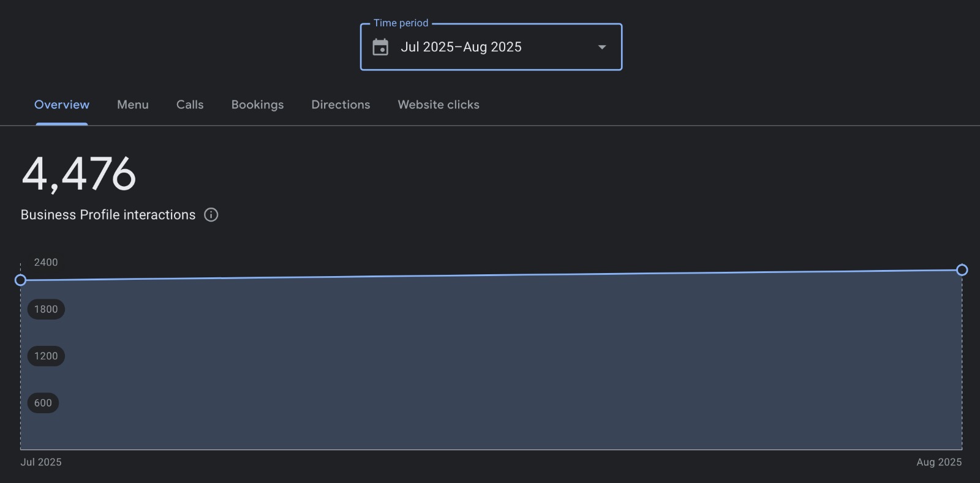
Task: Click the calendar icon in Time period
Action: pos(380,47)
